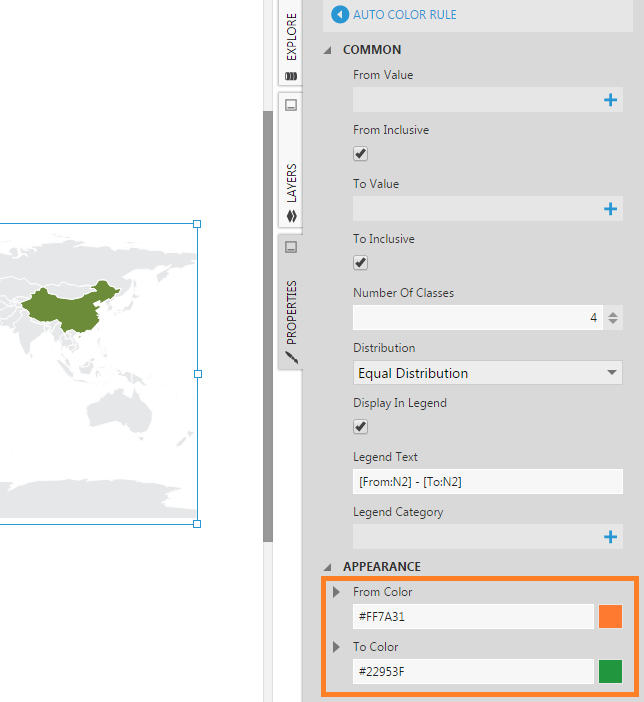Click the Auto Color Rule header link
644x702 pixels.
tap(405, 15)
